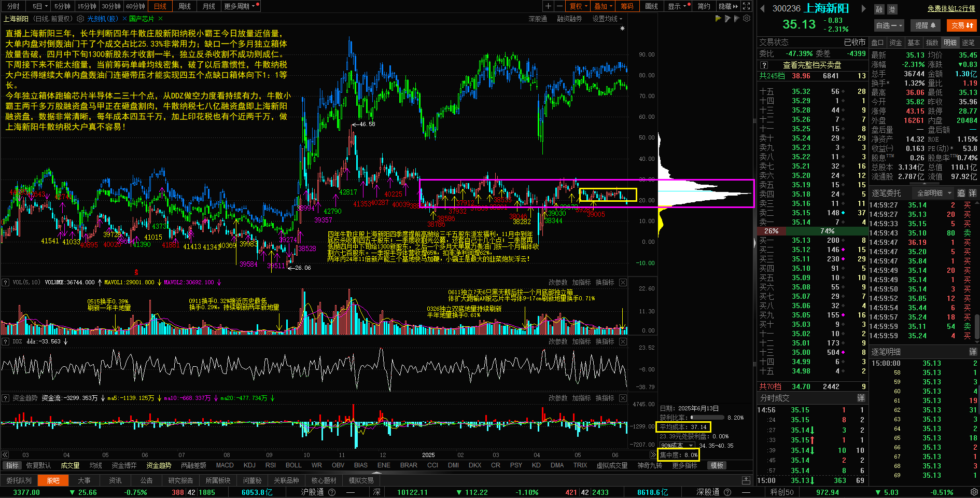The image size is (980, 498).
Task: Go to previous stock arrow
Action: click(763, 8)
